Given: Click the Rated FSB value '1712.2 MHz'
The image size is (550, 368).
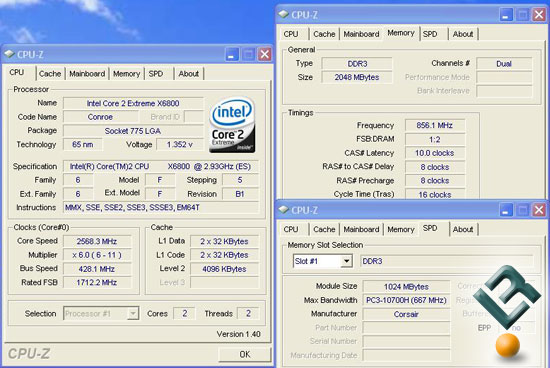Looking at the screenshot, I should (97, 282).
